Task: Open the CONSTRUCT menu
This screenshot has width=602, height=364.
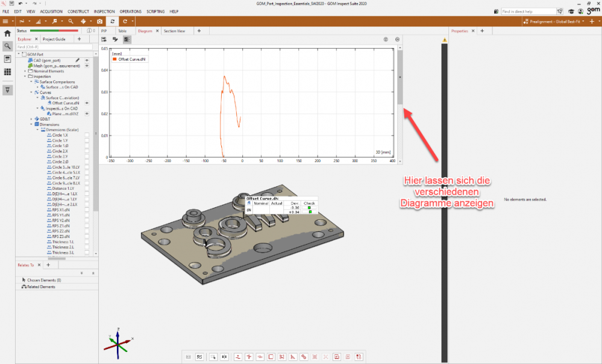Action: click(x=78, y=11)
